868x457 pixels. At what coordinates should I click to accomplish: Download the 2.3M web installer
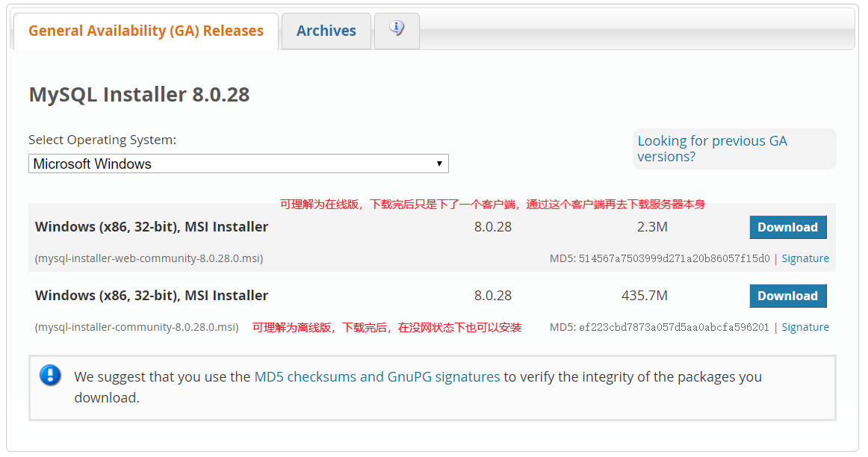(788, 226)
